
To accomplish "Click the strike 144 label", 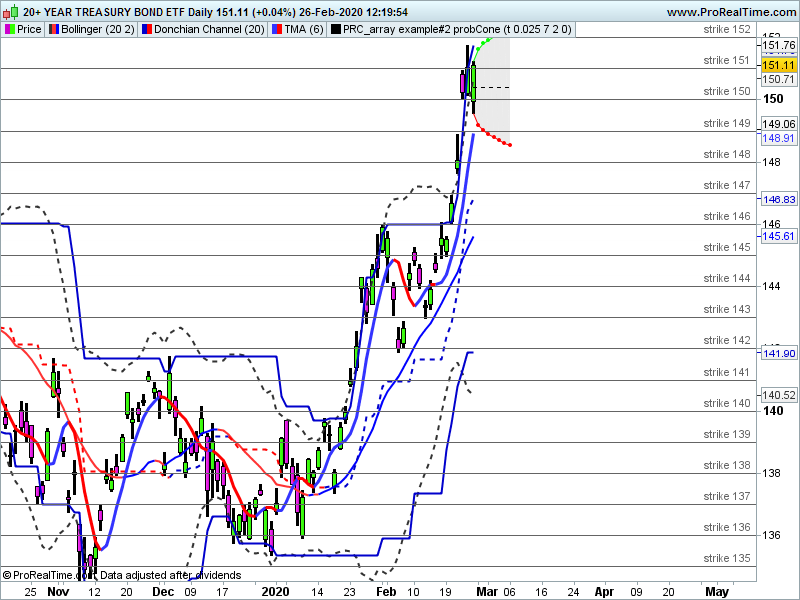I will [727, 279].
